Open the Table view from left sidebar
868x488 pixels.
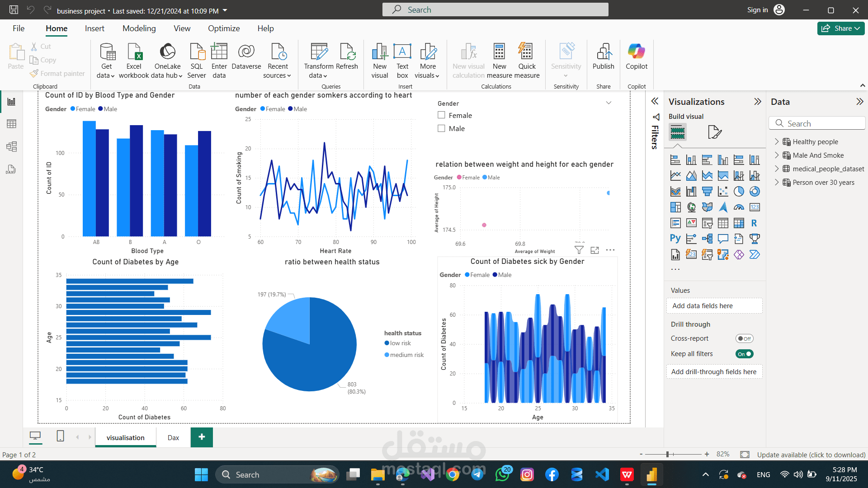(12, 124)
